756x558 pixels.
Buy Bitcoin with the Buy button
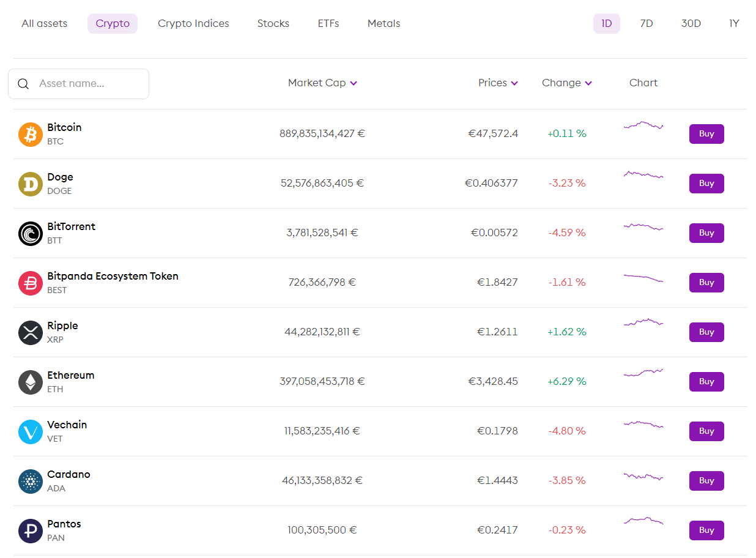706,133
